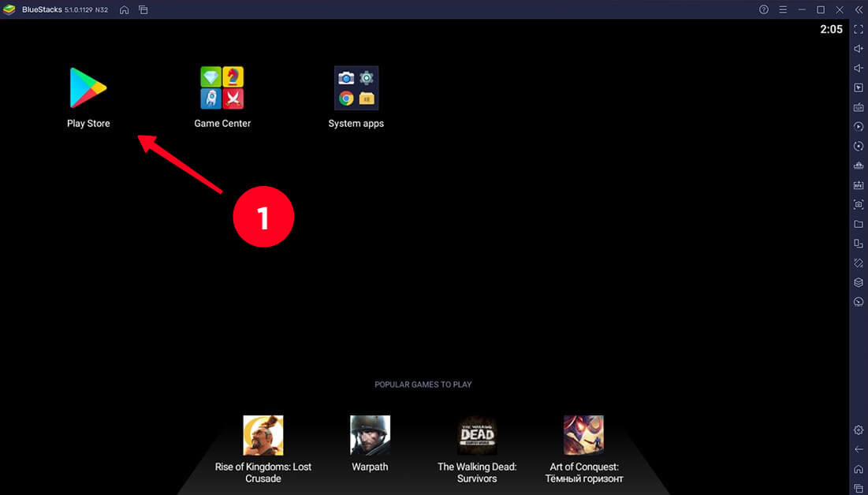Click the back arrow in the sidebar
This screenshot has width=868, height=495.
point(859,449)
